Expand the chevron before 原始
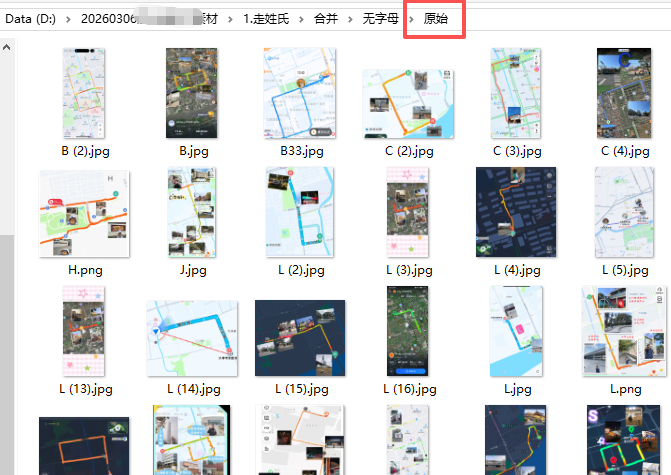The image size is (671, 475). click(411, 19)
